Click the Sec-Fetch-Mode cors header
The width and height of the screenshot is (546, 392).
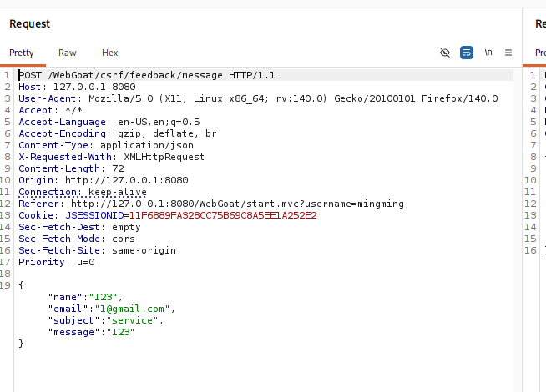pos(77,239)
